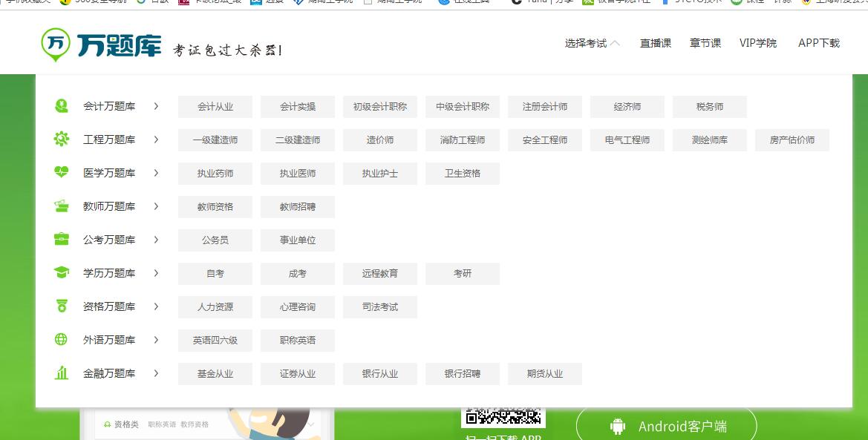Click the 会计万题库 category icon

[62, 106]
